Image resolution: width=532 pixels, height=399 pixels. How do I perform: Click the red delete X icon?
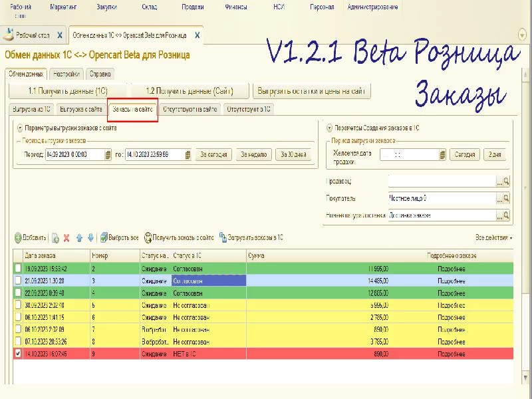click(66, 237)
